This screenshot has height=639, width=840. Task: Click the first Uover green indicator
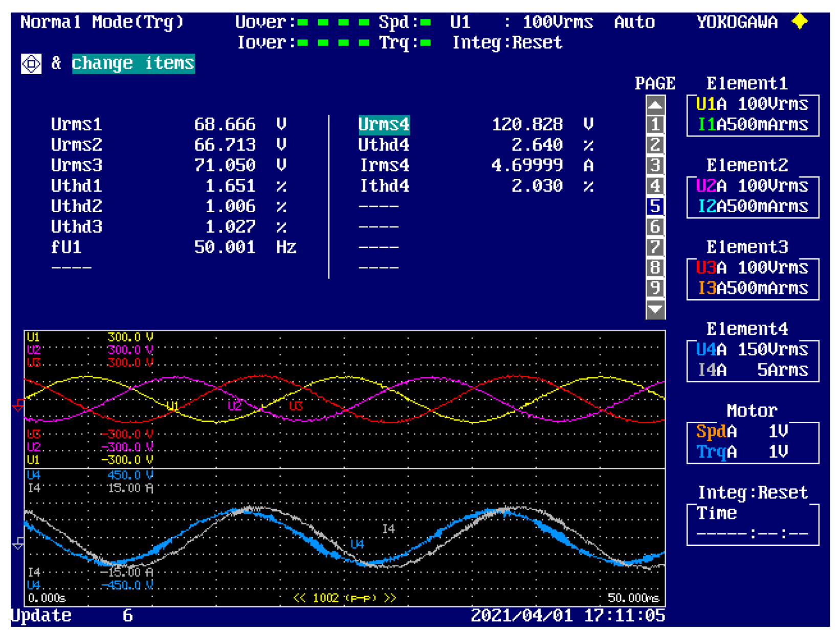[303, 22]
